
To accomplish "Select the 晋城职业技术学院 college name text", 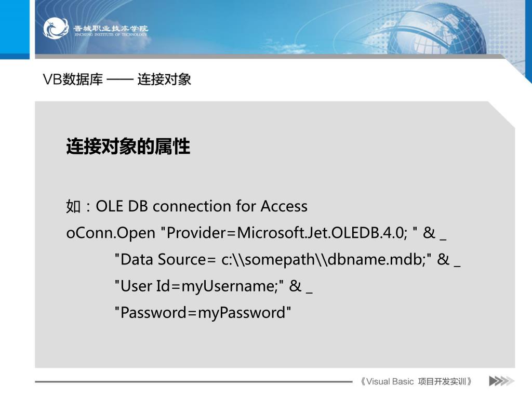I will (x=111, y=29).
